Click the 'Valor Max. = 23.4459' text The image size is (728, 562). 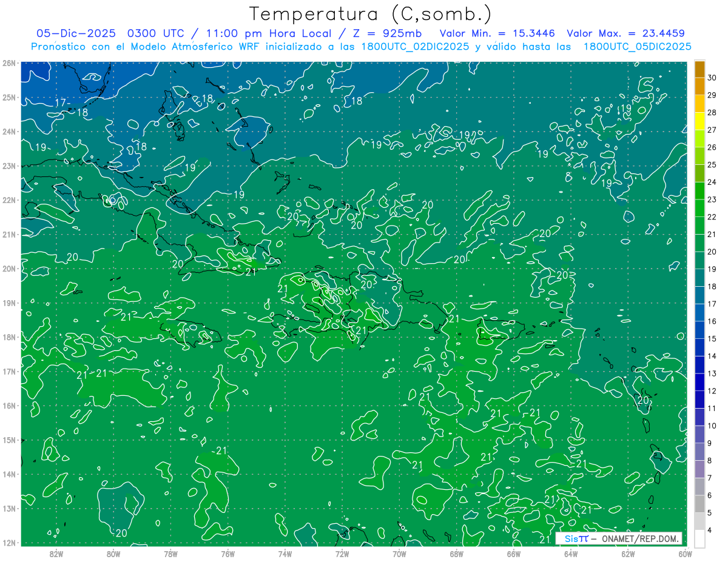(626, 33)
